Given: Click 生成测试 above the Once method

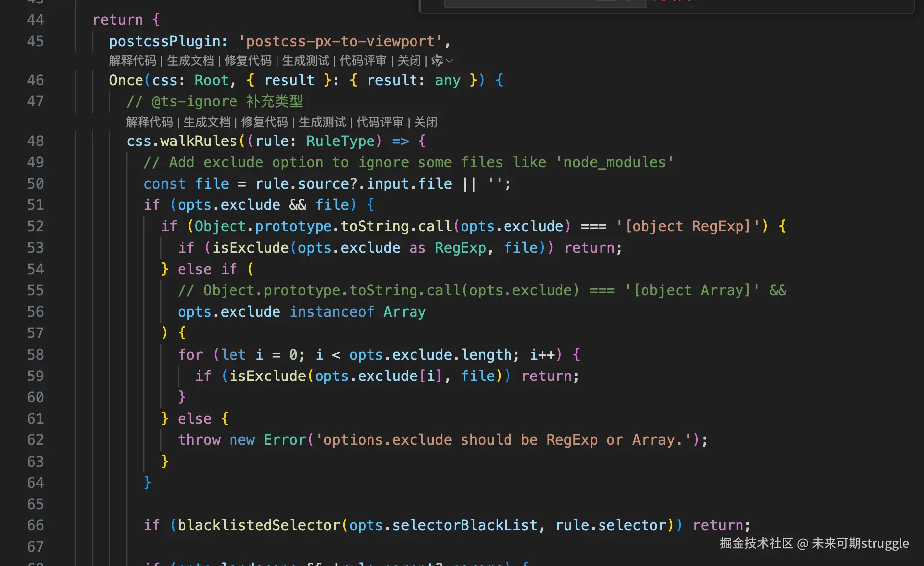Looking at the screenshot, I should (306, 61).
